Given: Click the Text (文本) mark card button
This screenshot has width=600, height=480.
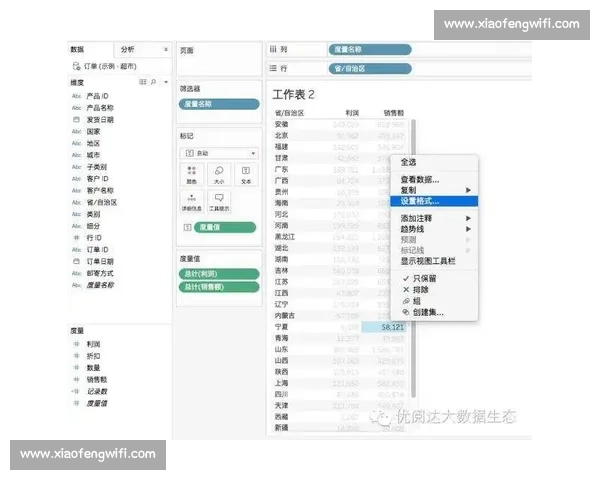Looking at the screenshot, I should tap(246, 174).
